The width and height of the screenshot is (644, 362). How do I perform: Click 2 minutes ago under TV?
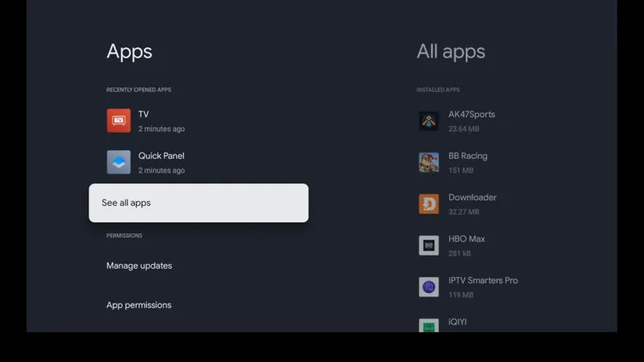click(161, 129)
